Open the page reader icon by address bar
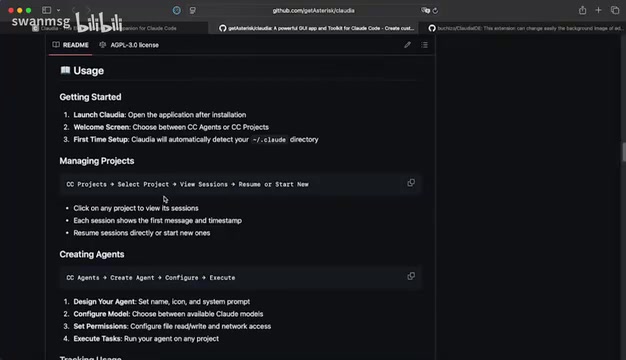This screenshot has width=626, height=360. coord(193,10)
